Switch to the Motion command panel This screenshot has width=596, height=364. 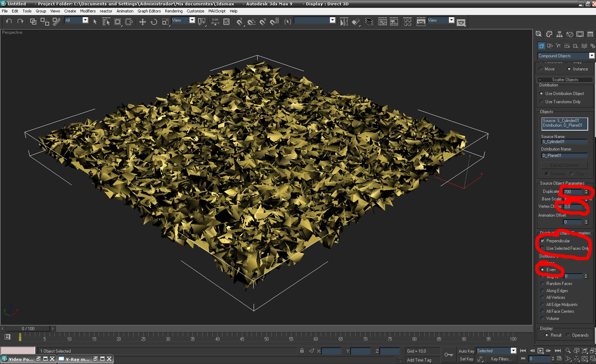click(x=570, y=34)
